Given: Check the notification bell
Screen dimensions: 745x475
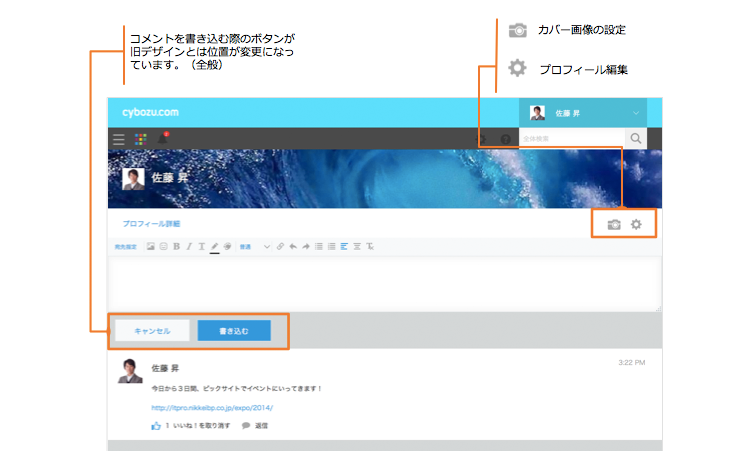Looking at the screenshot, I should [162, 139].
